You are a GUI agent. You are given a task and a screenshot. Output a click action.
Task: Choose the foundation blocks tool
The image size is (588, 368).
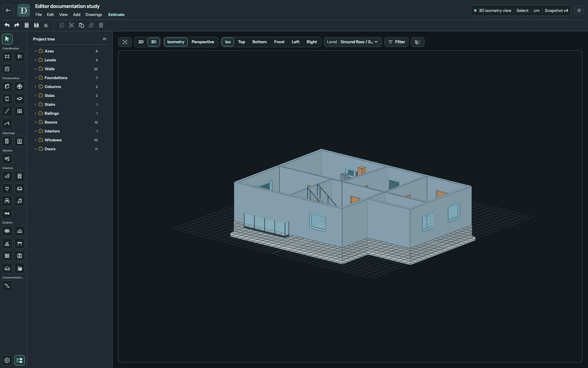pos(20,86)
